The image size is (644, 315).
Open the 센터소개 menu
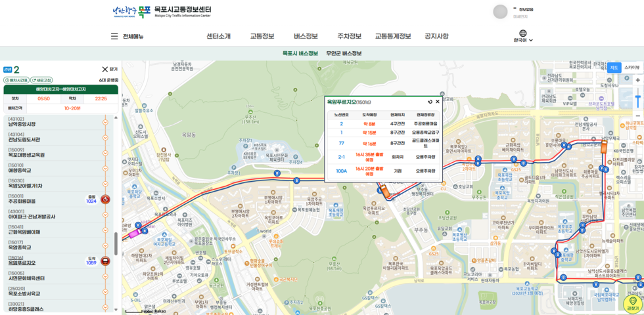click(x=218, y=36)
